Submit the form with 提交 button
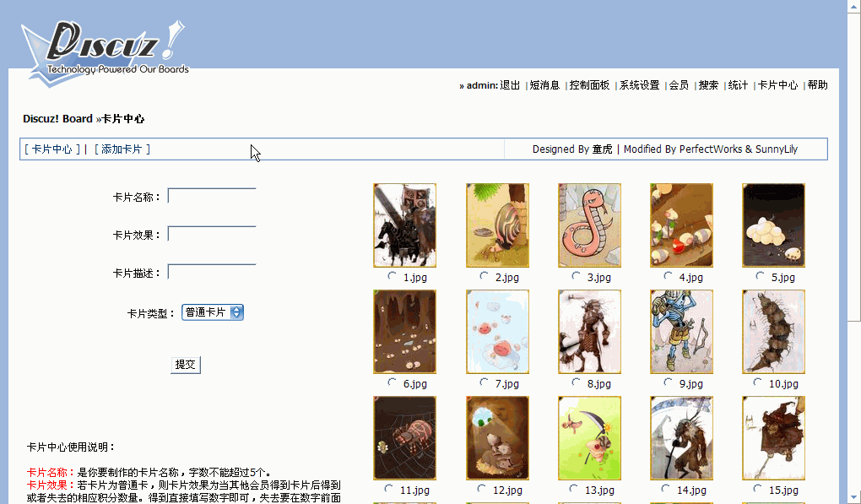Image resolution: width=861 pixels, height=504 pixels. [x=186, y=365]
